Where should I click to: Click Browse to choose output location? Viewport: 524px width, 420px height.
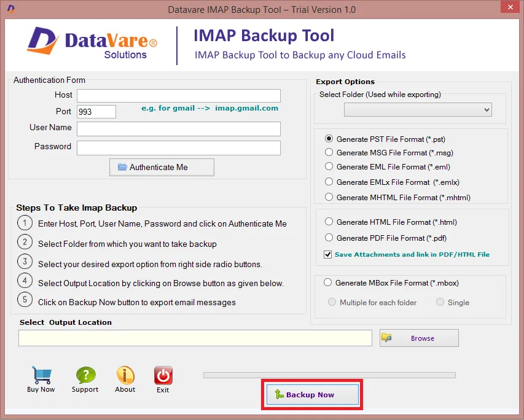pyautogui.click(x=419, y=338)
